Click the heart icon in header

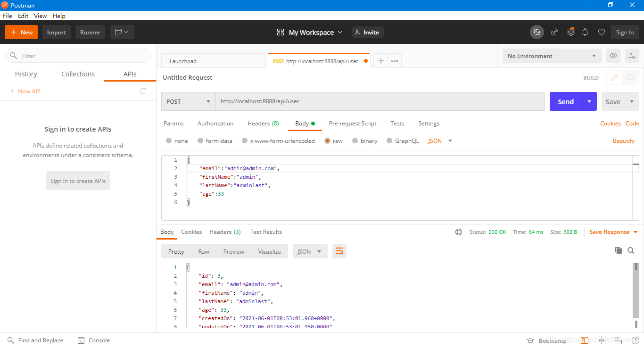pyautogui.click(x=601, y=32)
